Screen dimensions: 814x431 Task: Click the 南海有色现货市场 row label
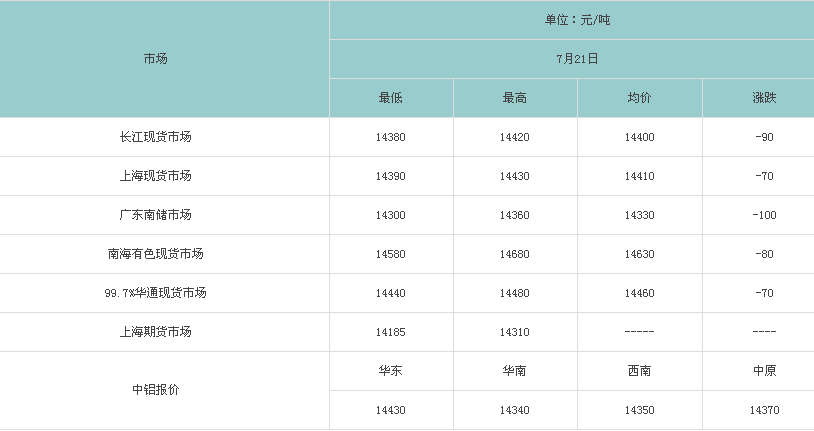pyautogui.click(x=156, y=253)
